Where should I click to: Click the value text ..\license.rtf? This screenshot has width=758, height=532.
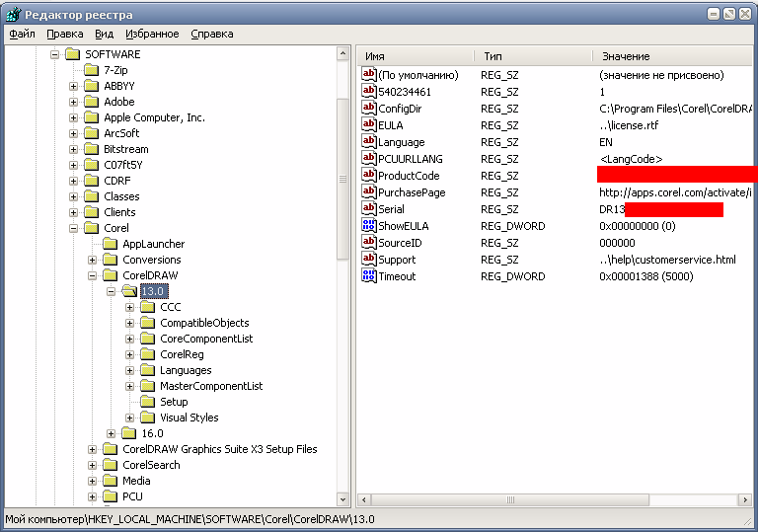tap(629, 125)
